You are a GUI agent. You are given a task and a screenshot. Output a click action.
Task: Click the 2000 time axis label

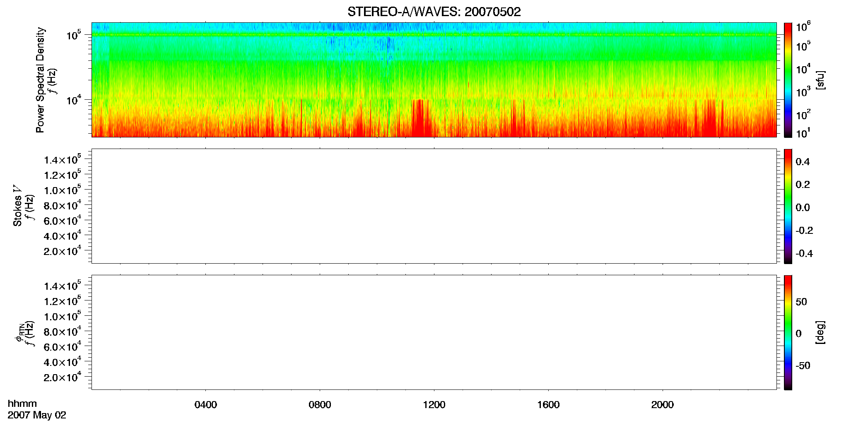(662, 405)
